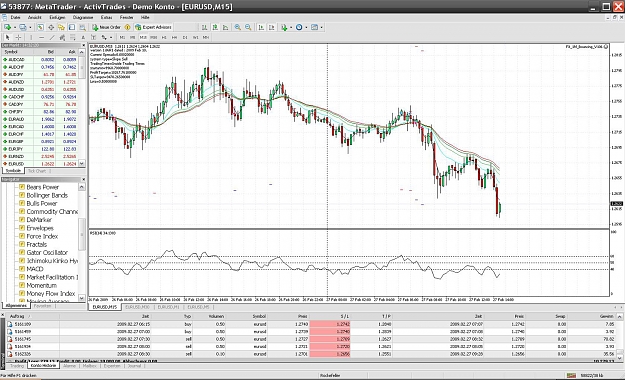Switch to the Tick Chart tab
This screenshot has height=380, width=625.
37,171
